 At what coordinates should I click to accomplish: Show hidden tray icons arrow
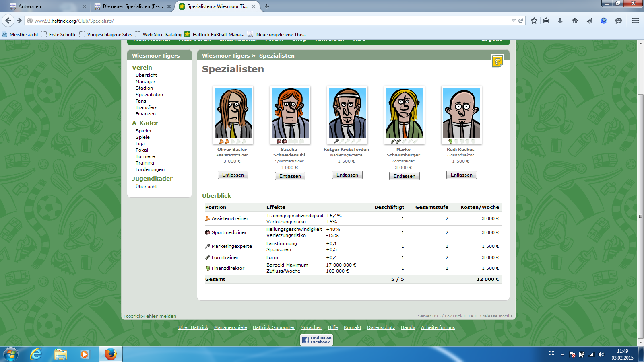562,354
